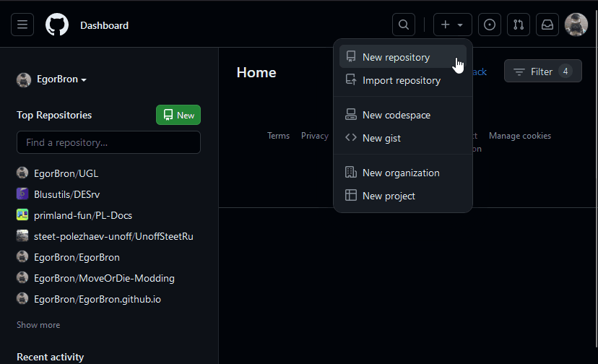Viewport: 598px width, 364px height.
Task: Select New repository from menu
Action: [x=396, y=57]
